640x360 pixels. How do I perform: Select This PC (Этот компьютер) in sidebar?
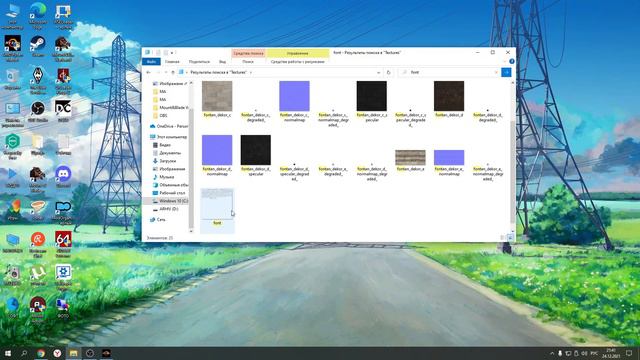click(169, 137)
